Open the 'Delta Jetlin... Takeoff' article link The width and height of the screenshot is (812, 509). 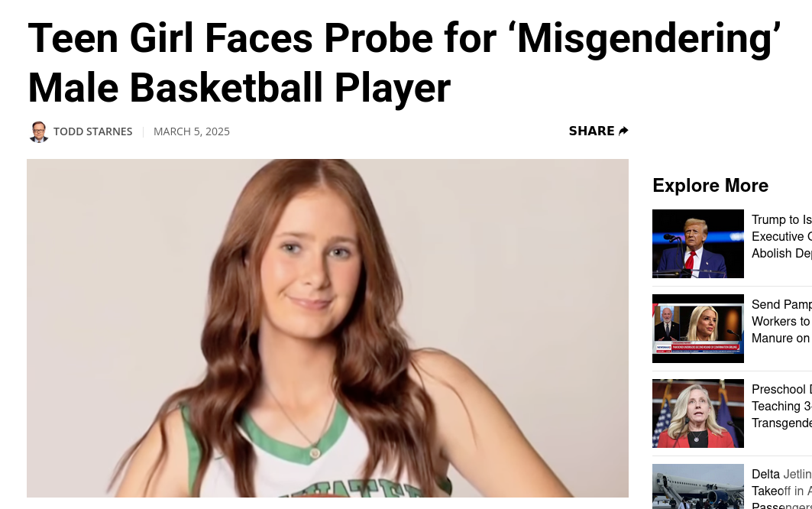(x=781, y=488)
